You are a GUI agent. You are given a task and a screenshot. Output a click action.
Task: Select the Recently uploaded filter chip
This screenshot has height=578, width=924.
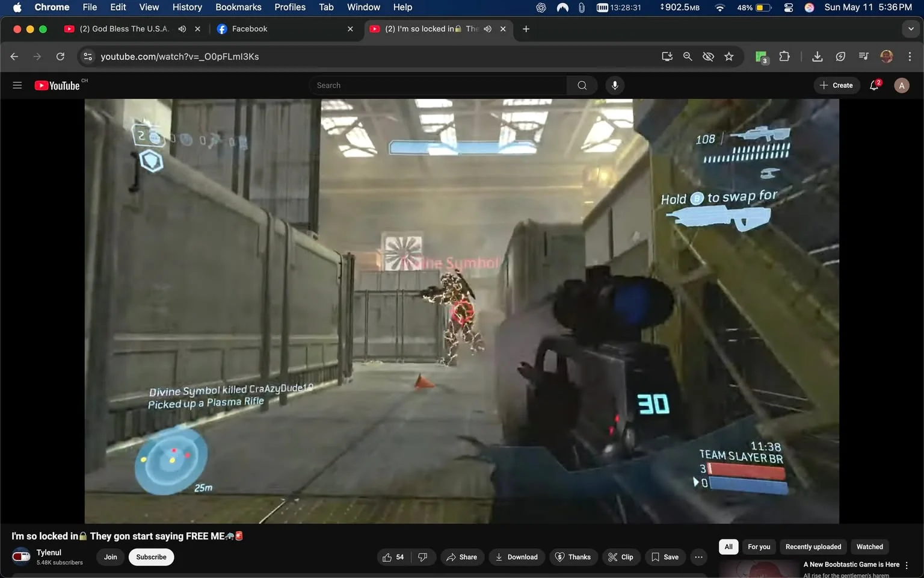813,547
